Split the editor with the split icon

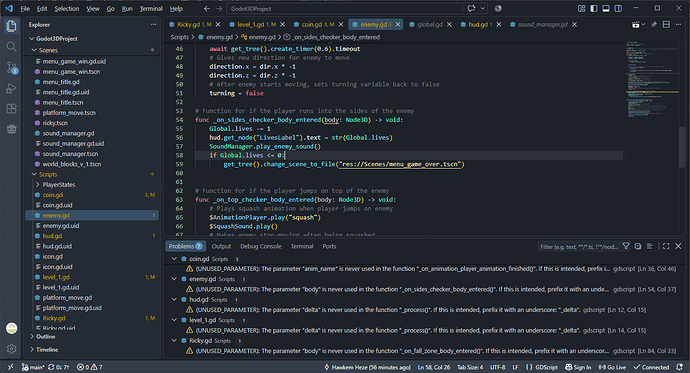666,25
